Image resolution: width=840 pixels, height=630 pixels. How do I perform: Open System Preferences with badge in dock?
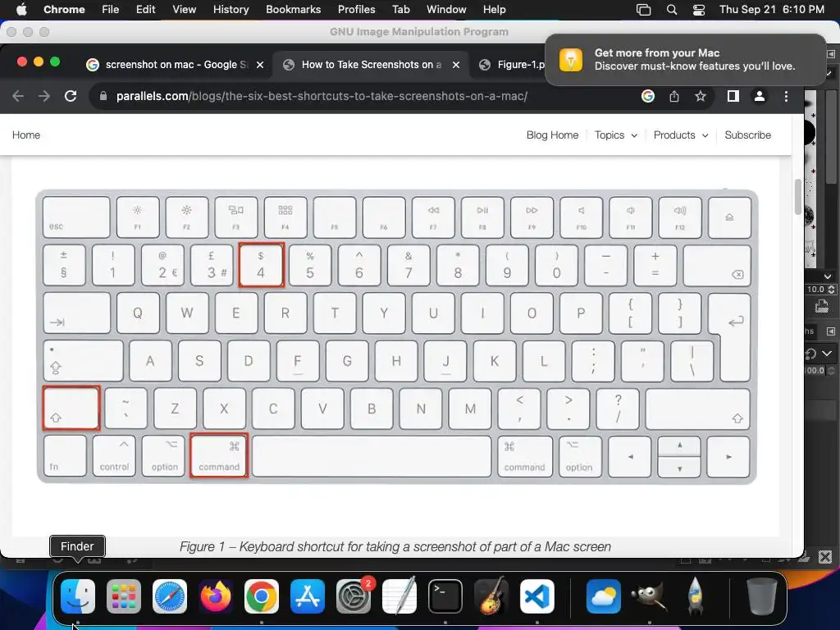354,596
